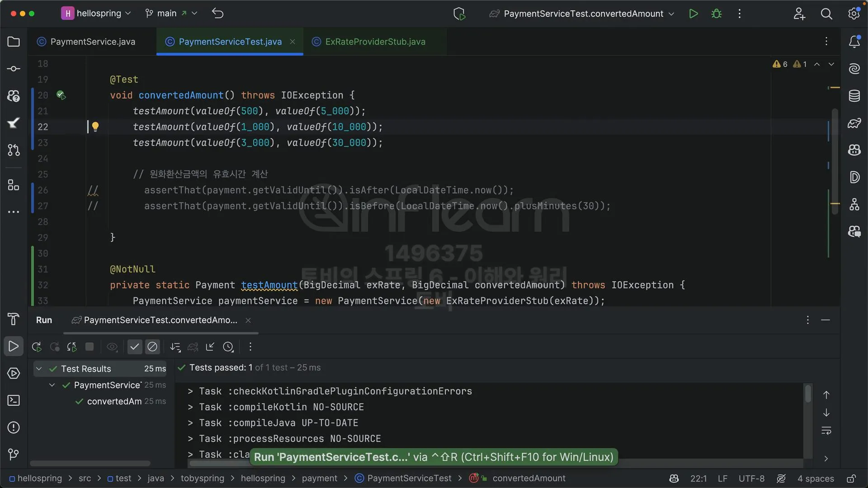This screenshot has width=868, height=488.
Task: Click the run gutter icon on line 20
Action: pyautogui.click(x=61, y=95)
